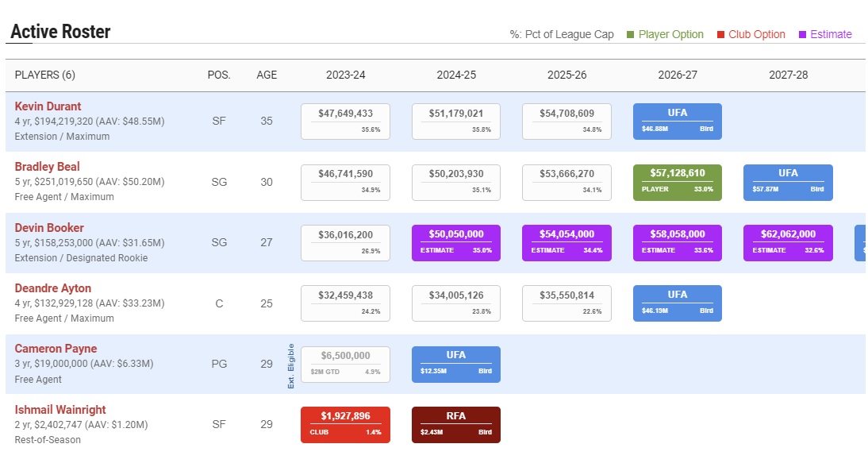Click the Club Option legend label

pyautogui.click(x=757, y=34)
